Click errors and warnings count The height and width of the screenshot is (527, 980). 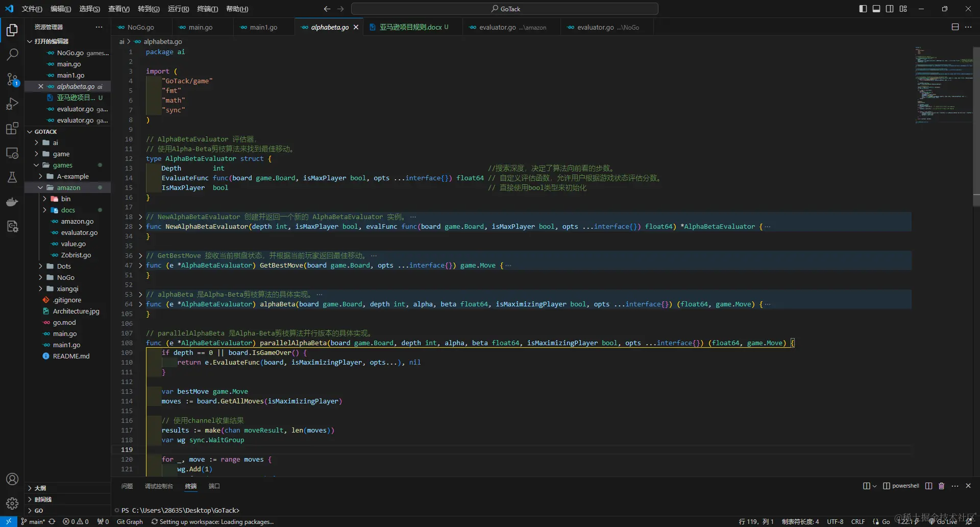(x=76, y=521)
